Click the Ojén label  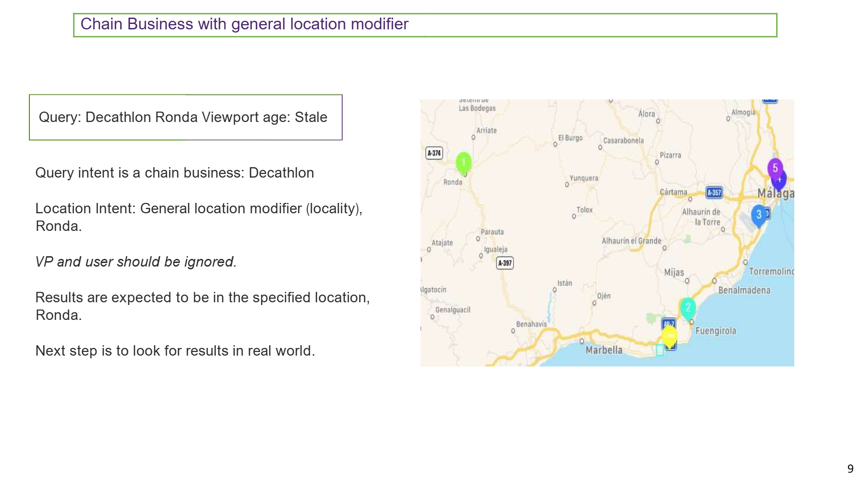pos(604,296)
